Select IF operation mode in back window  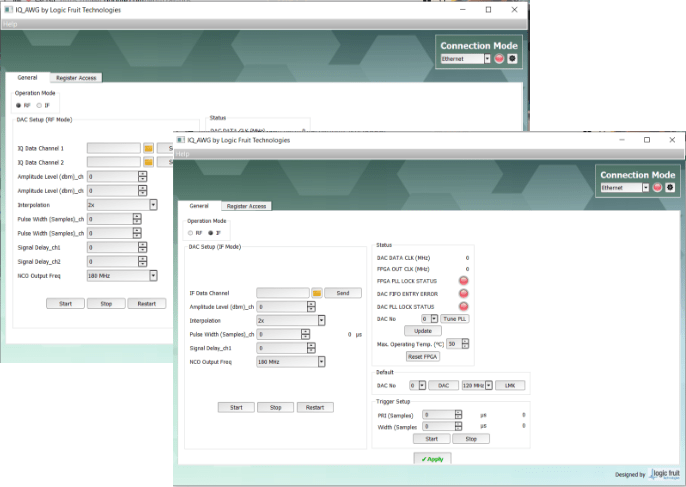(x=39, y=105)
